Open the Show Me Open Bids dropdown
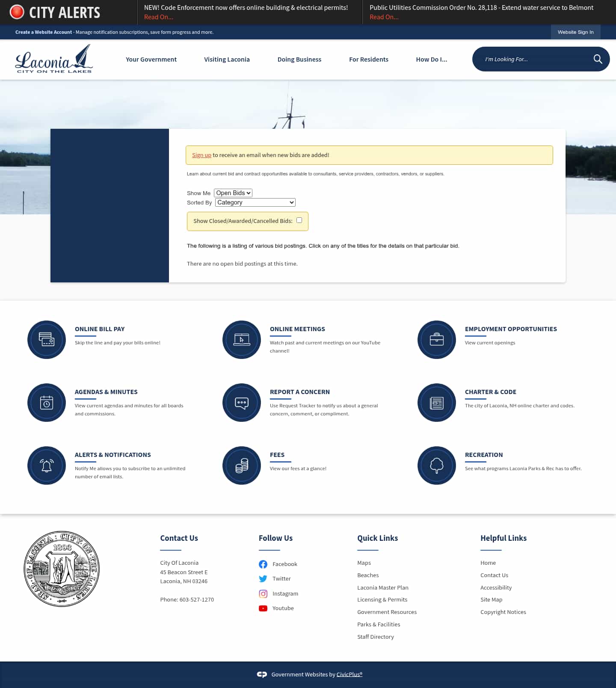This screenshot has width=616, height=688. 233,193
